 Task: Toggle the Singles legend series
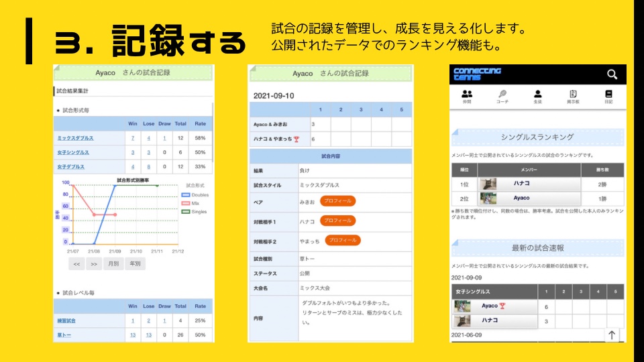click(195, 212)
